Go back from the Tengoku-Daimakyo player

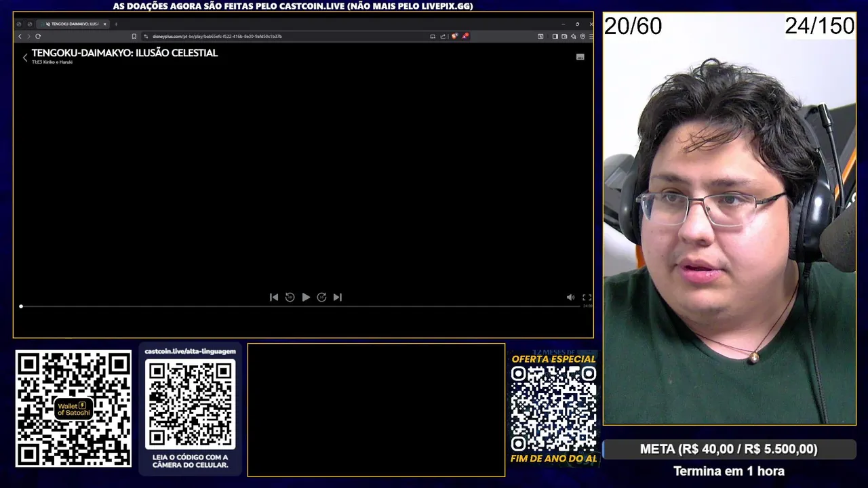[25, 58]
